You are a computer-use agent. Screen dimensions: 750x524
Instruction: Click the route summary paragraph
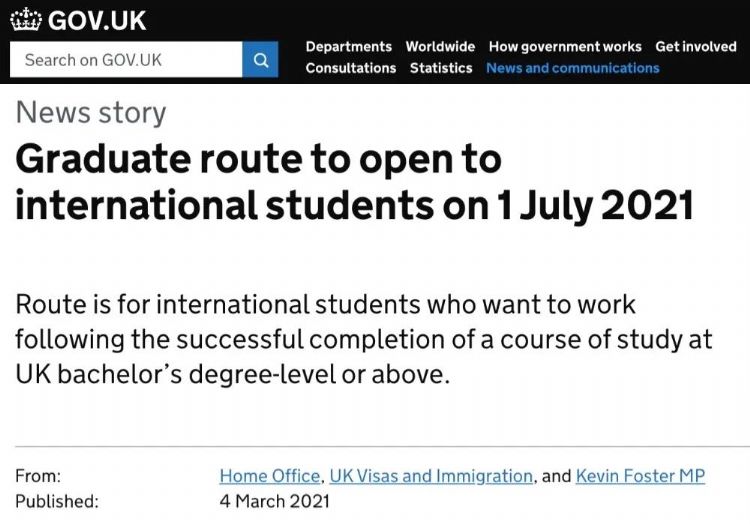coord(364,339)
